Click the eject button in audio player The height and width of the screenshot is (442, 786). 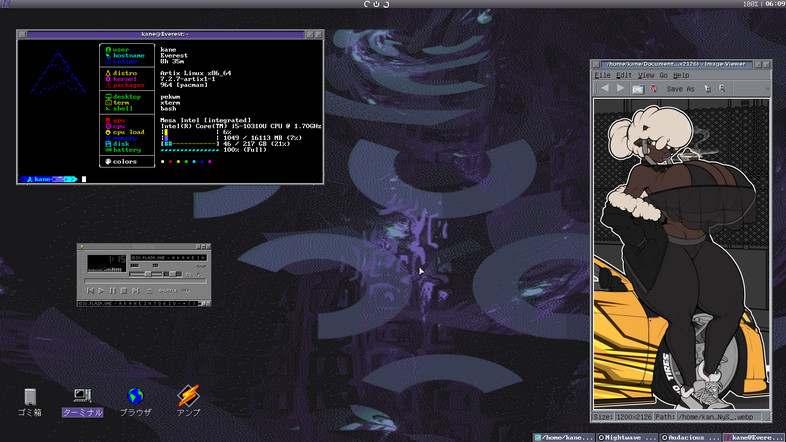(x=149, y=291)
